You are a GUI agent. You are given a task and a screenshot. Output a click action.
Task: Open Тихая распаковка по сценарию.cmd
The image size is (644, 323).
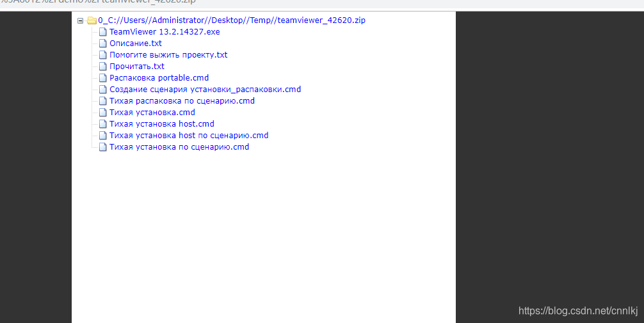point(182,100)
